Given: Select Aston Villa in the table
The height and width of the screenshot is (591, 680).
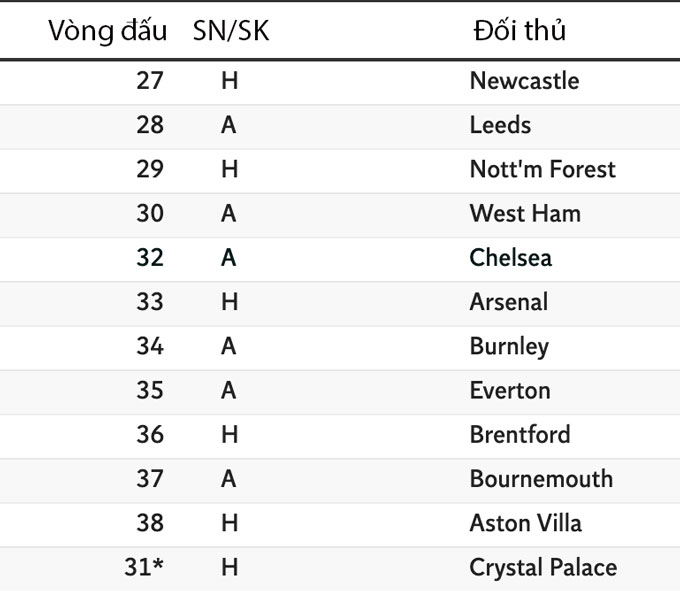Looking at the screenshot, I should [x=525, y=522].
